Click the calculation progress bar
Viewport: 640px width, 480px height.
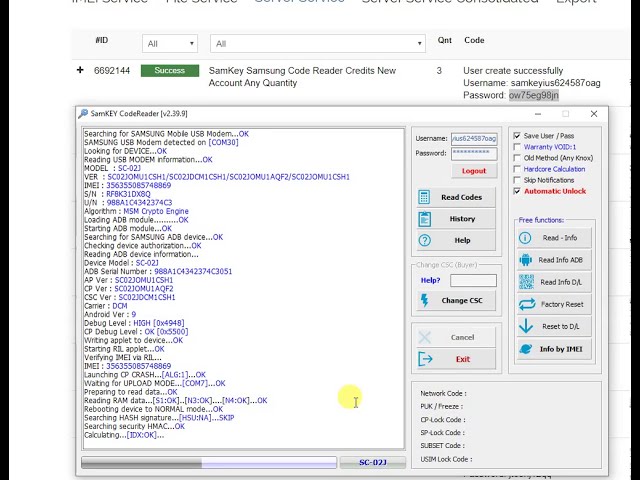(x=209, y=462)
